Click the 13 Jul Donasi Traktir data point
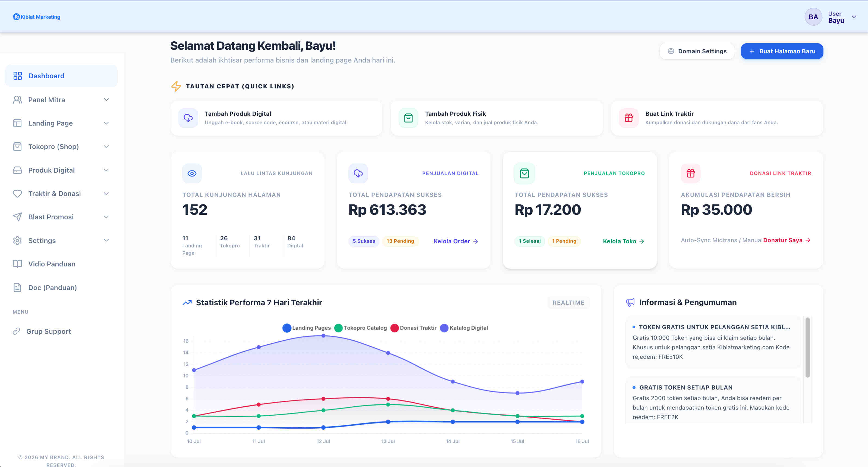The image size is (868, 467). 388,399
